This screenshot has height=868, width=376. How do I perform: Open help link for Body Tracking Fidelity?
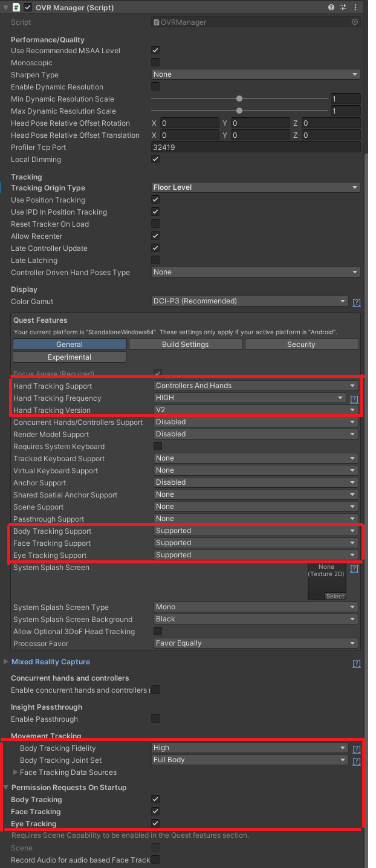pyautogui.click(x=357, y=748)
